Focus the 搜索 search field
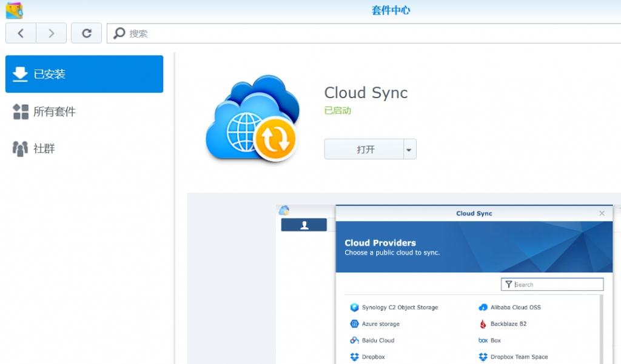Viewport: 621px width, 364px height. [364, 33]
